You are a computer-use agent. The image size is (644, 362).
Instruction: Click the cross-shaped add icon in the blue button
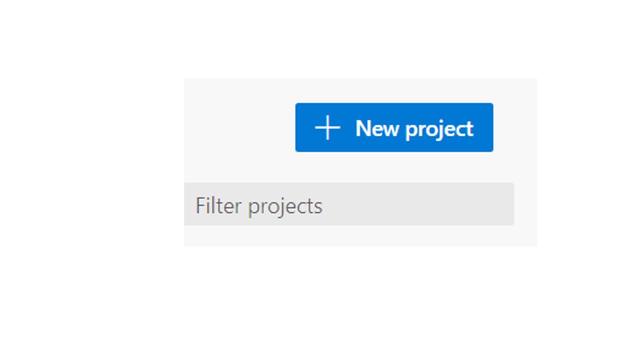tap(328, 128)
